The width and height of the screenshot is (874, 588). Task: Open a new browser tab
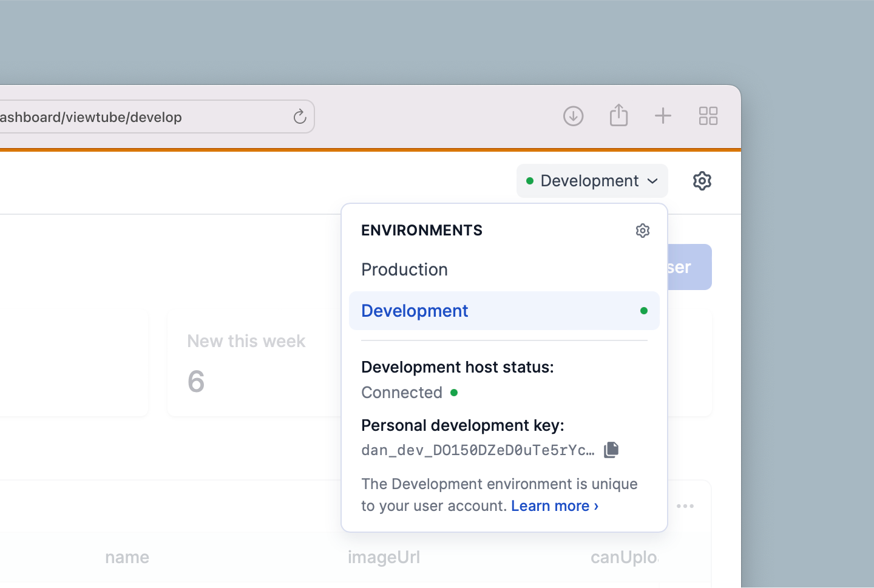click(x=663, y=115)
